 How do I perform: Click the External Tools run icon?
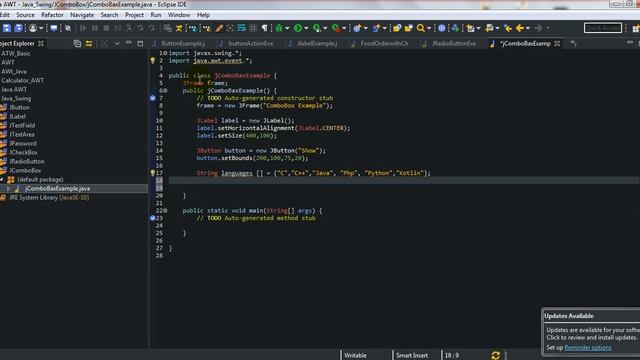336,28
